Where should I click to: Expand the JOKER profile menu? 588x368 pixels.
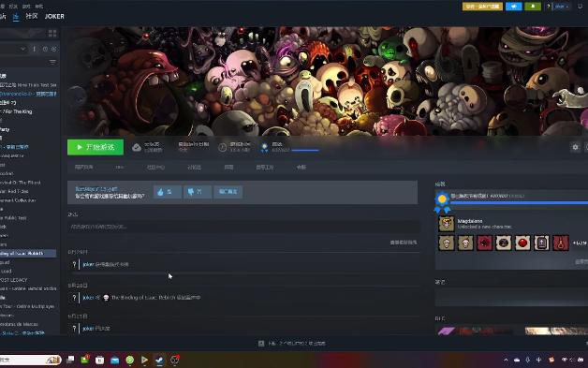click(54, 16)
